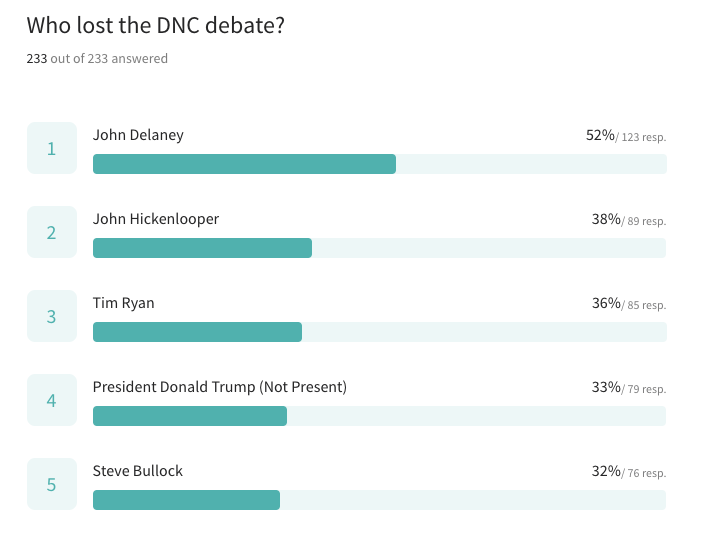The height and width of the screenshot is (545, 727).
Task: Click the question title Who lost the DNC debate
Action: pyautogui.click(x=155, y=25)
